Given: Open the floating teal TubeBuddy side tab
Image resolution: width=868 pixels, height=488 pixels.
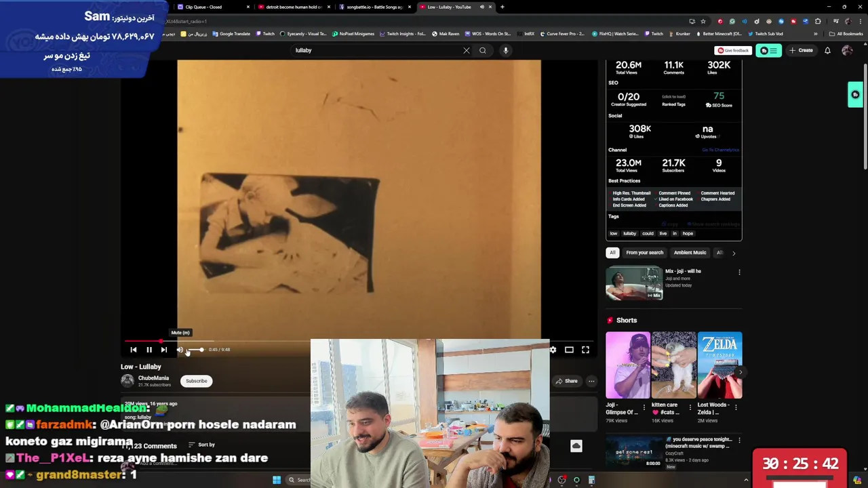Looking at the screenshot, I should click(x=855, y=95).
